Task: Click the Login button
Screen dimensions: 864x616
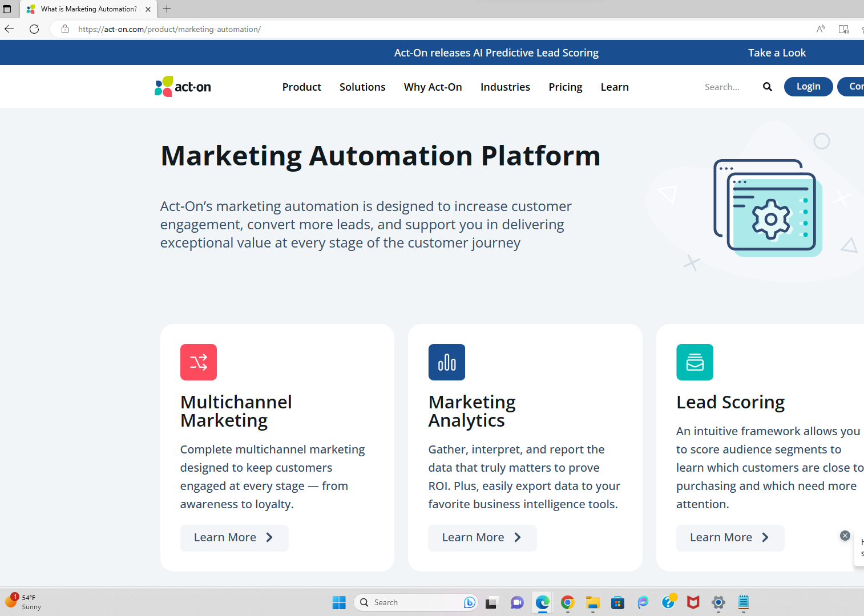Action: (809, 86)
